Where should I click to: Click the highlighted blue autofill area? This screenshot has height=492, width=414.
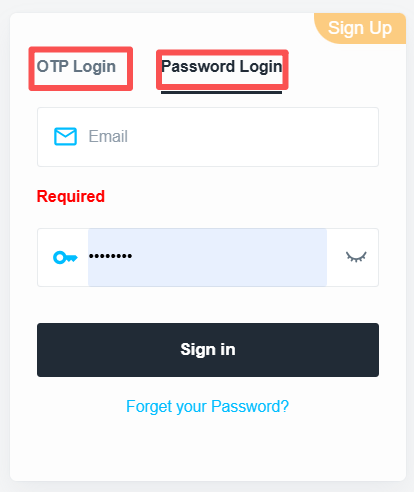pyautogui.click(x=207, y=257)
